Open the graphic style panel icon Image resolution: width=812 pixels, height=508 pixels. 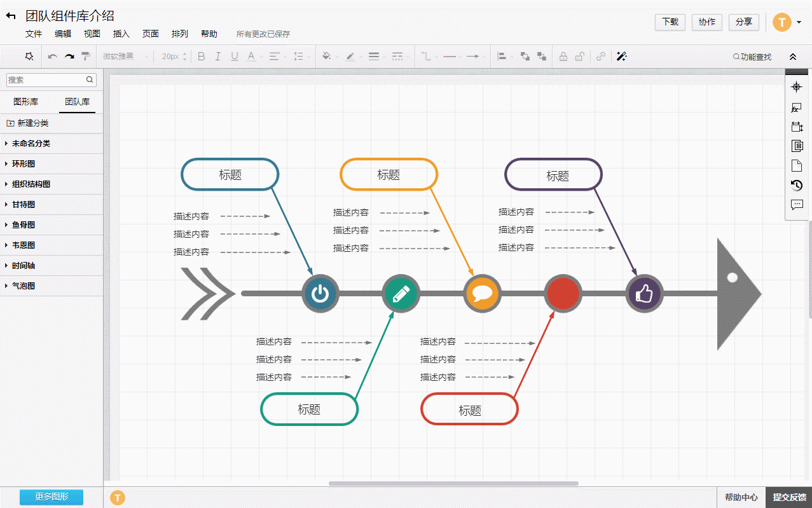coord(797,107)
